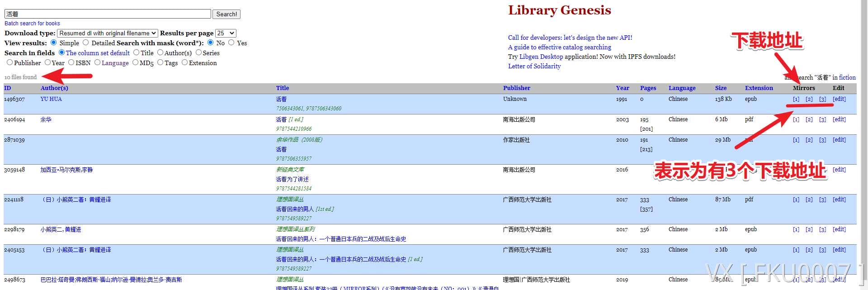Open the Libgen Desktop link

[541, 57]
